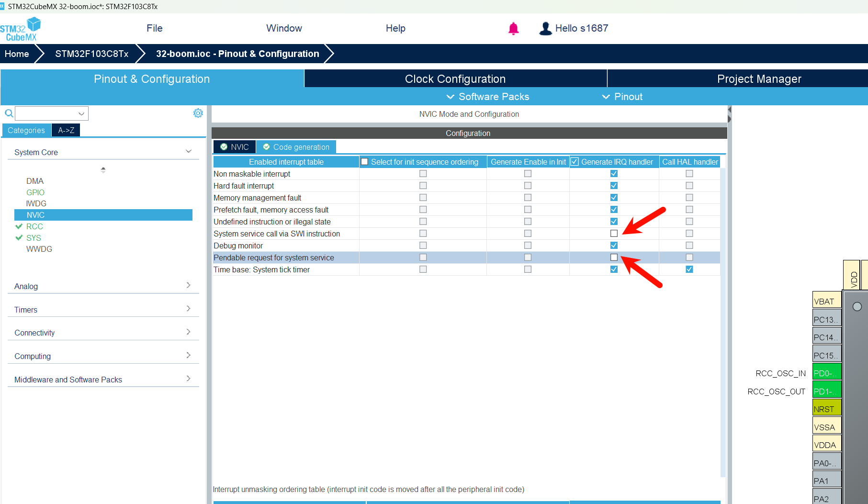
Task: Click the green check icon beside SYS
Action: pos(19,238)
